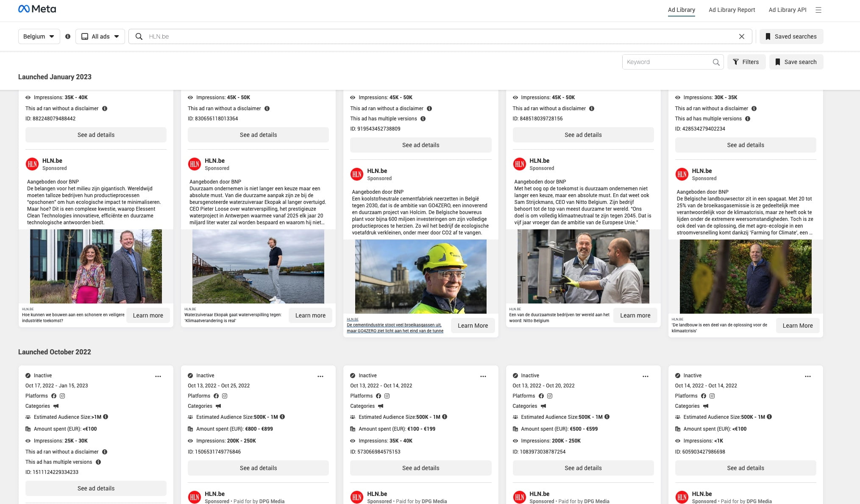Screen dimensions: 860x504
Task: Open three-dot menu for Oct 17, 2022 ad
Action: (x=158, y=376)
